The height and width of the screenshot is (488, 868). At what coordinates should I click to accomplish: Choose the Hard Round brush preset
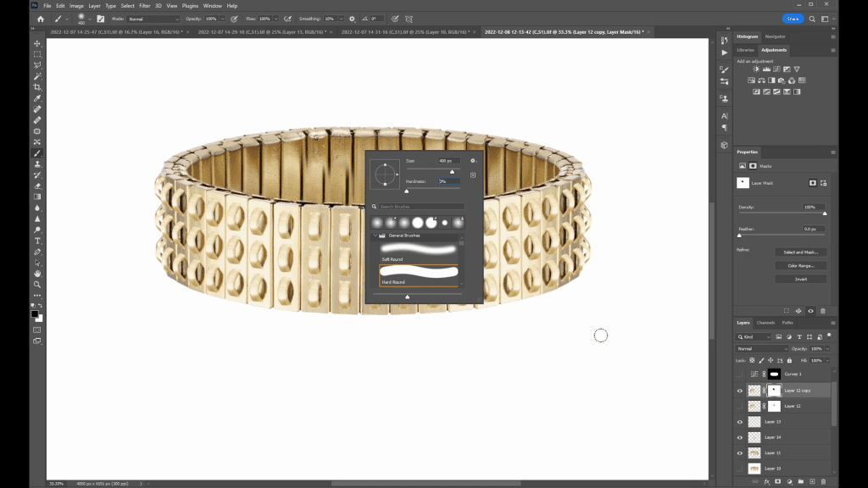pos(419,275)
